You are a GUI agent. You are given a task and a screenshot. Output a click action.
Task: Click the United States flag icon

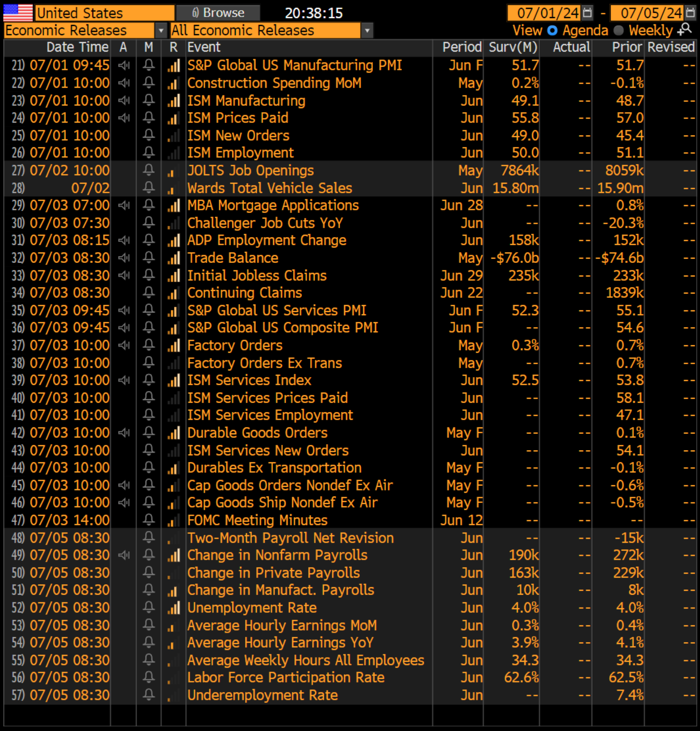tap(18, 13)
